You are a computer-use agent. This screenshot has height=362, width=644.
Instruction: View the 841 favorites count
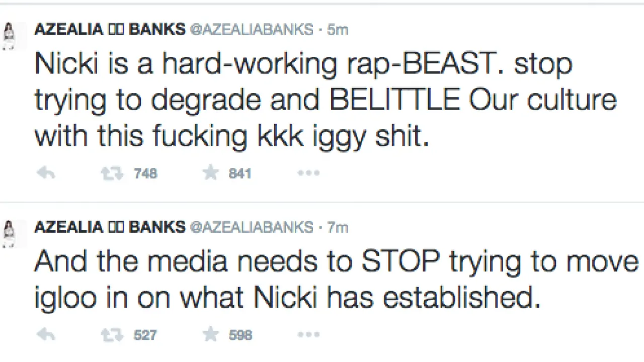[240, 173]
